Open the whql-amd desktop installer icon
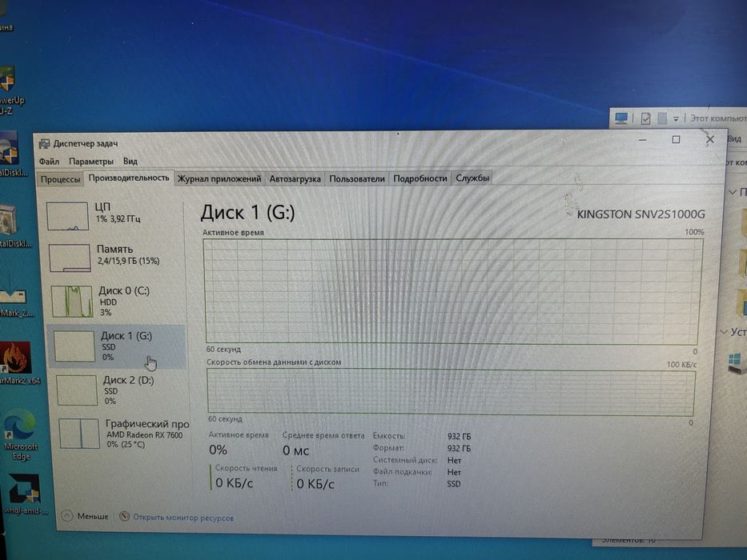 [25, 494]
